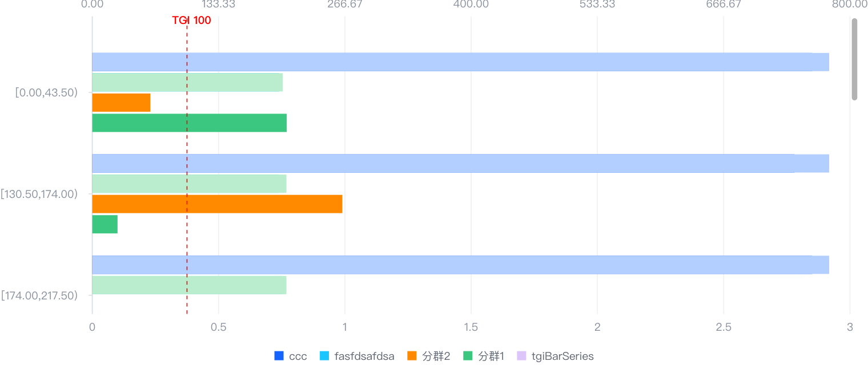Toggle the tgiBarSeries purple legend icon

click(521, 356)
